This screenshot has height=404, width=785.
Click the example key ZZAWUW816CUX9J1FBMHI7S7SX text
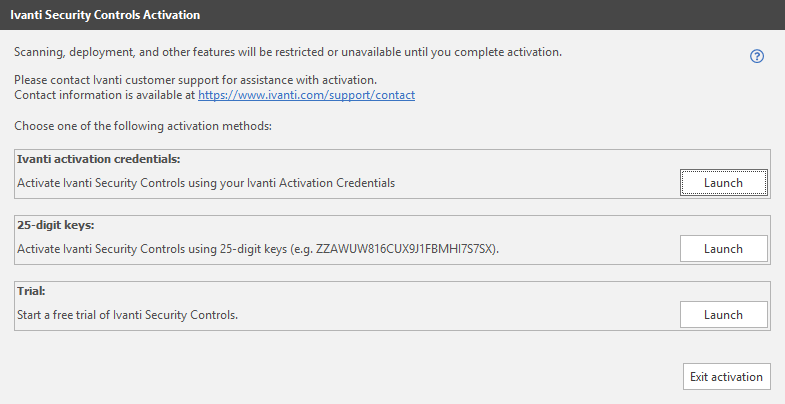pyautogui.click(x=405, y=249)
